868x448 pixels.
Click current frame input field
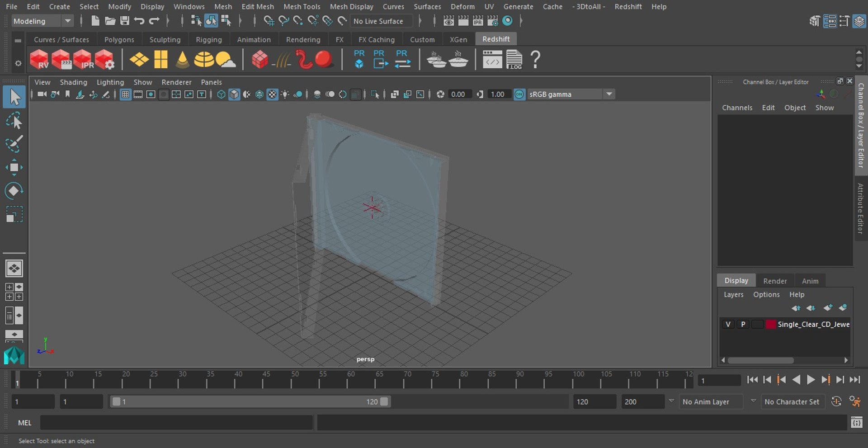pyautogui.click(x=719, y=381)
